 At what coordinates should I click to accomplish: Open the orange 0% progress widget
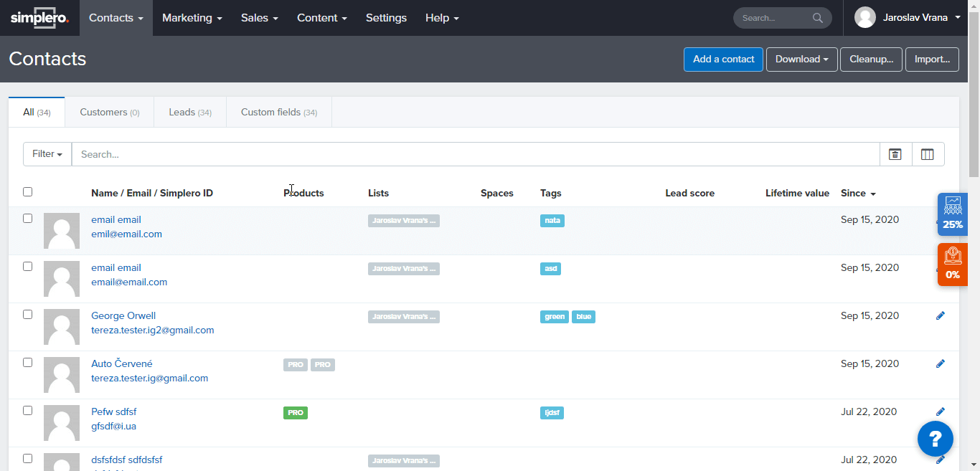pyautogui.click(x=953, y=265)
